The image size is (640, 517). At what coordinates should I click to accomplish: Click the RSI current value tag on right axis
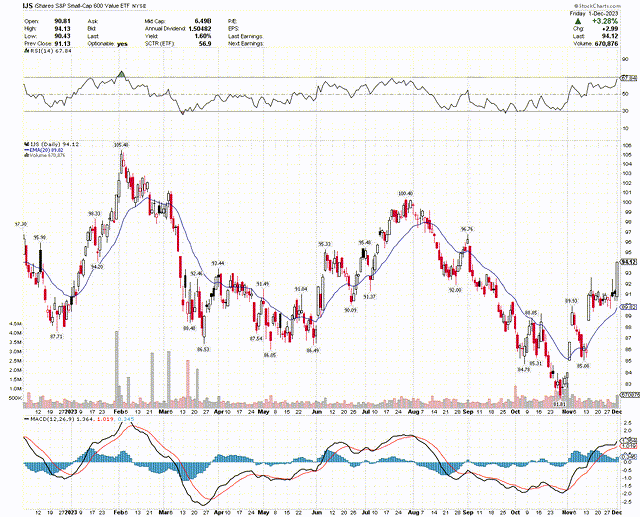629,78
